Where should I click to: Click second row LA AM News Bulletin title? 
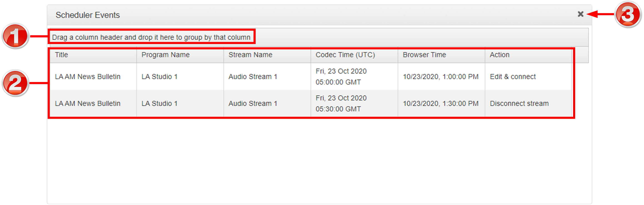[x=87, y=103]
